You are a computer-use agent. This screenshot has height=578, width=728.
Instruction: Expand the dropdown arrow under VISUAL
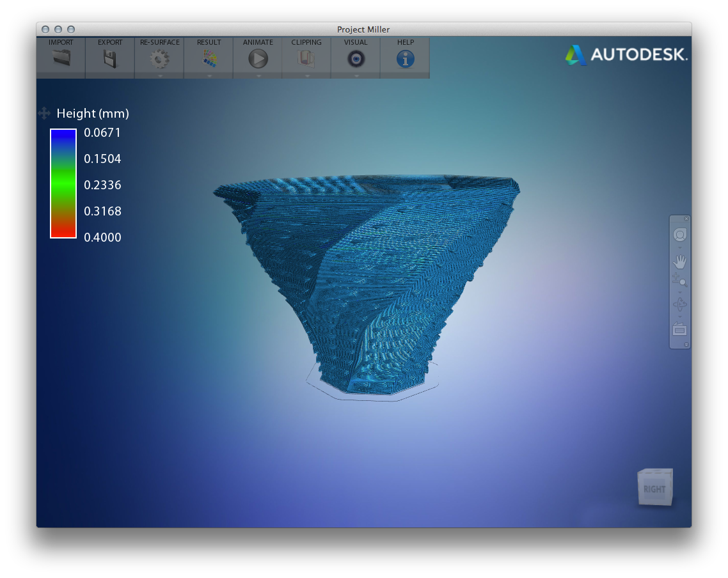pyautogui.click(x=356, y=75)
